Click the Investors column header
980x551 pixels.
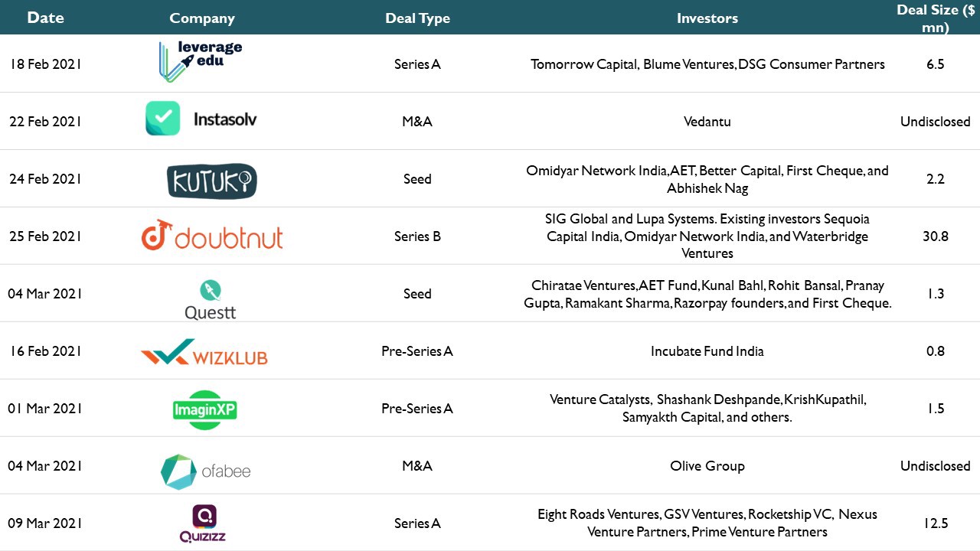coord(707,18)
